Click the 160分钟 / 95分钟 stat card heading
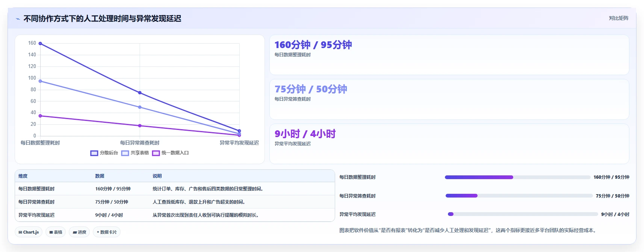This screenshot has height=252, width=644. click(x=313, y=45)
